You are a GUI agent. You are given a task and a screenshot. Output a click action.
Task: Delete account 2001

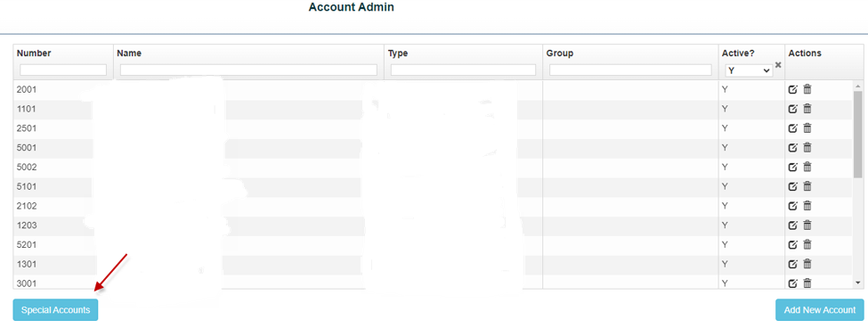[x=807, y=89]
